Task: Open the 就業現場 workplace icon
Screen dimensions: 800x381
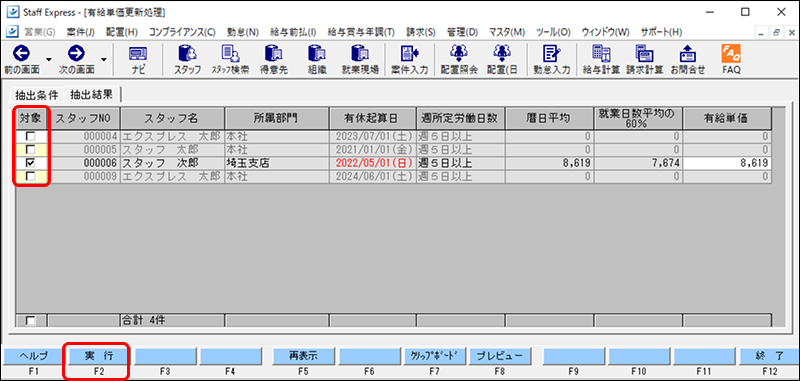Action: (360, 54)
